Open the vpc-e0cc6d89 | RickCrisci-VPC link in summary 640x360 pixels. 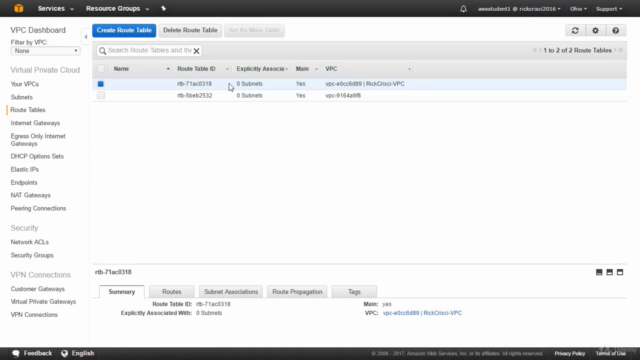pyautogui.click(x=422, y=313)
